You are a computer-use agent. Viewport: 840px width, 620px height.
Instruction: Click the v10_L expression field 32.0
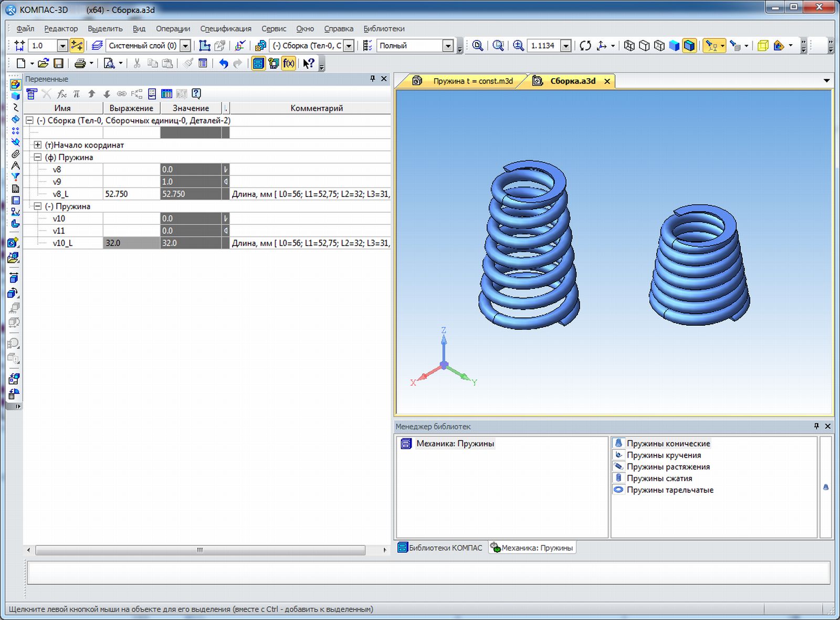coord(131,243)
